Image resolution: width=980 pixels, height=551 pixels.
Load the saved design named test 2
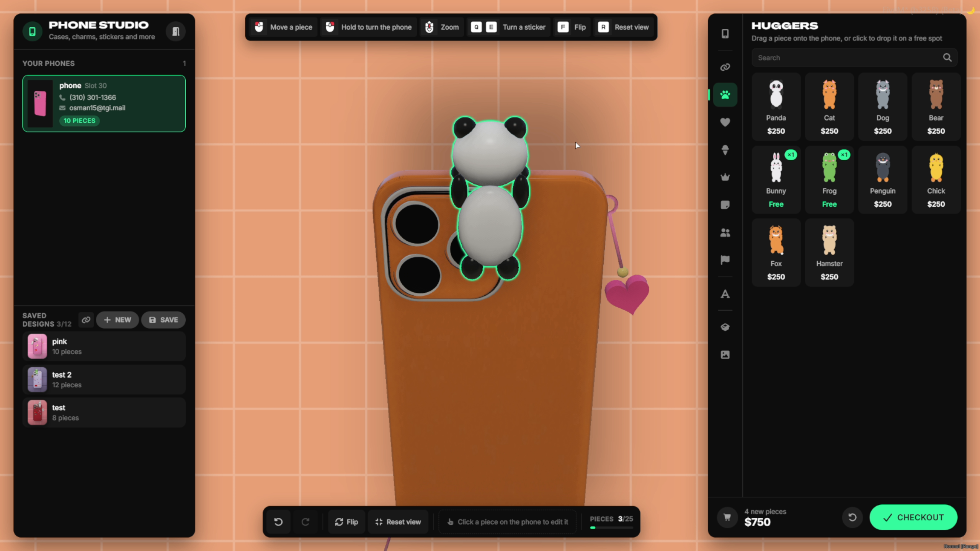(104, 380)
